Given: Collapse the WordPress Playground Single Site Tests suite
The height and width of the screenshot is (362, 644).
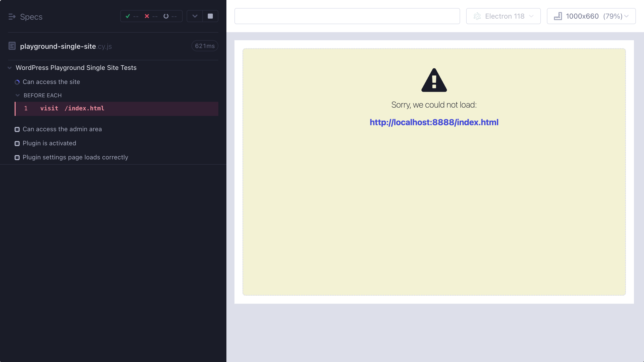Looking at the screenshot, I should (x=10, y=68).
